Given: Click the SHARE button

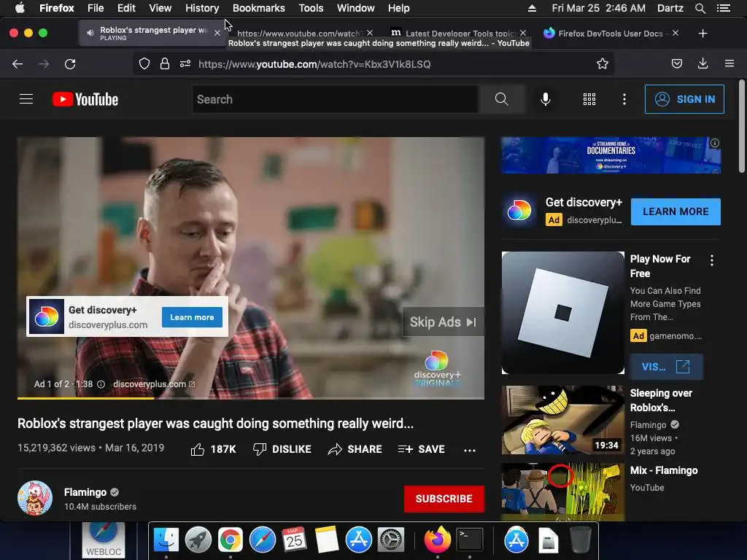Looking at the screenshot, I should tap(355, 449).
